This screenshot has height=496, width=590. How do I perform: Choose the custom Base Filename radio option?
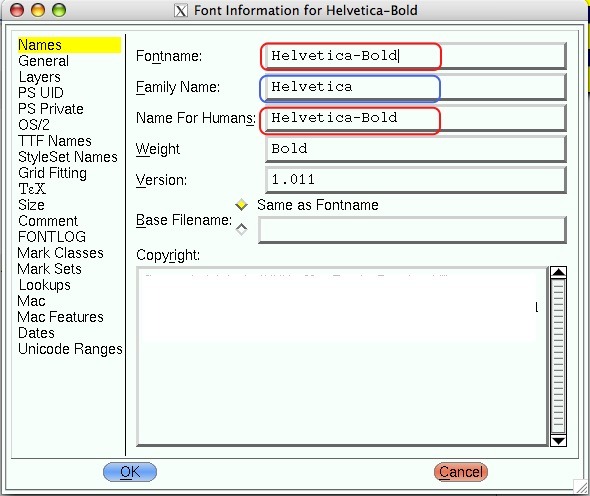(x=241, y=229)
